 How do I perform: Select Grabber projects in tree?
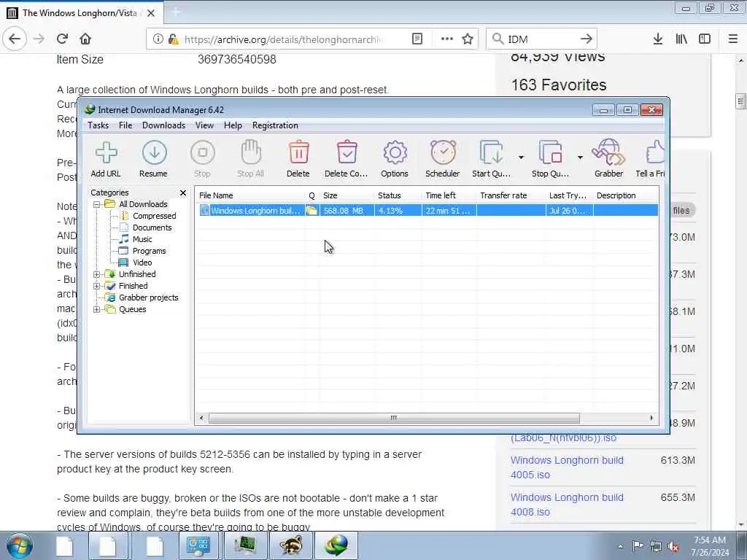pyautogui.click(x=148, y=297)
